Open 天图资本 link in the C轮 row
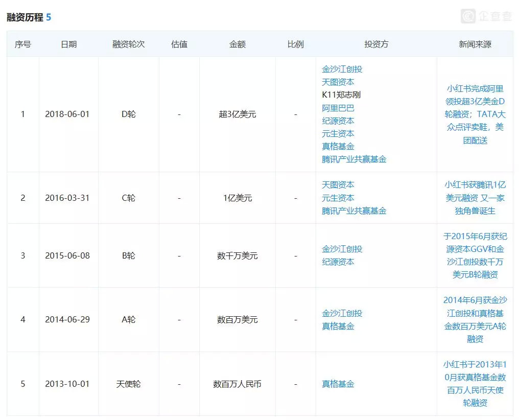519x420 pixels. [x=339, y=185]
